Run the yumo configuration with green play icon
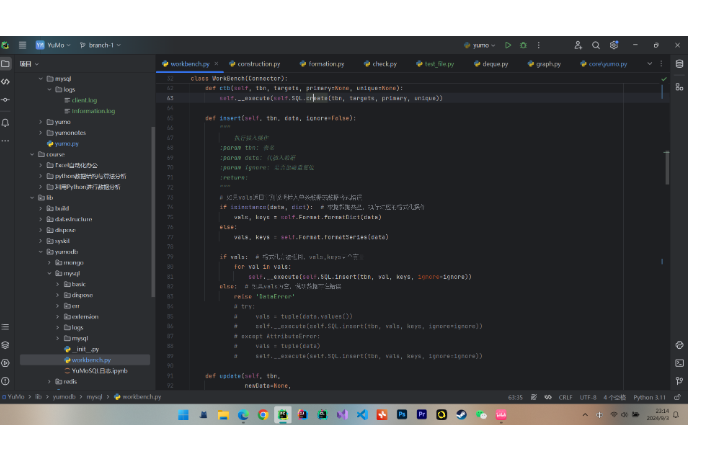This screenshot has height=450, width=720. point(508,45)
